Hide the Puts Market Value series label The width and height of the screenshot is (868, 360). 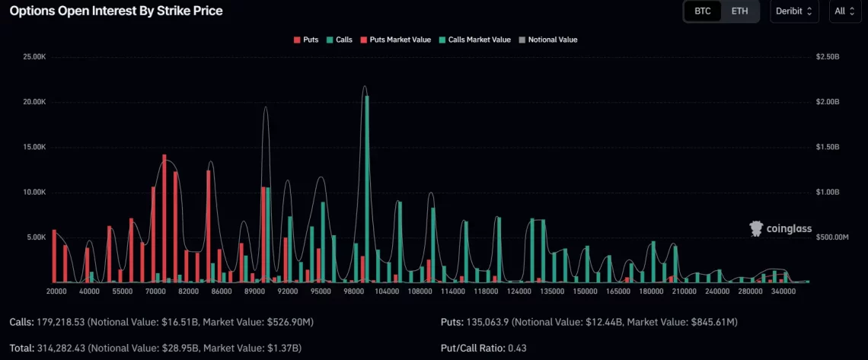coord(400,40)
